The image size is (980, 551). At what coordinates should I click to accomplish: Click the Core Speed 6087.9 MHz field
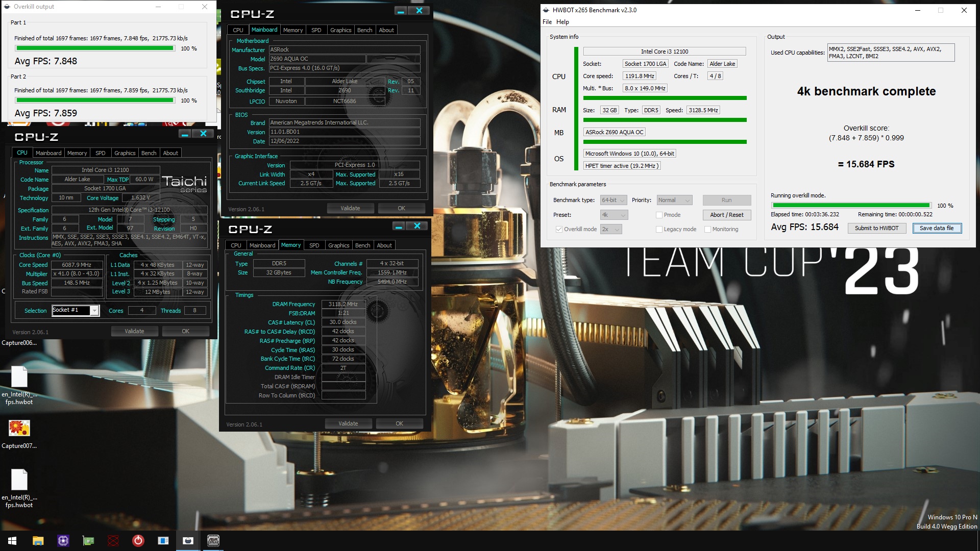tap(77, 265)
